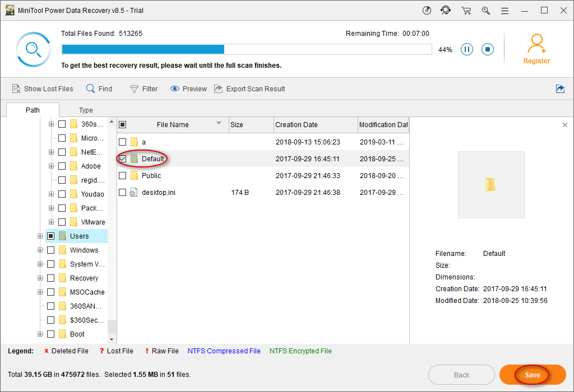Check the Windows folder checkbox in tree
The image size is (574, 392).
click(51, 250)
